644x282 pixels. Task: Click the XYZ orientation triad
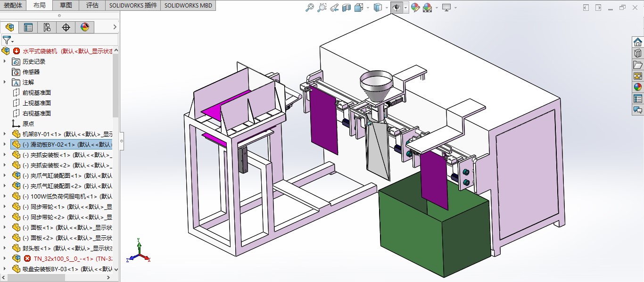pos(139,251)
